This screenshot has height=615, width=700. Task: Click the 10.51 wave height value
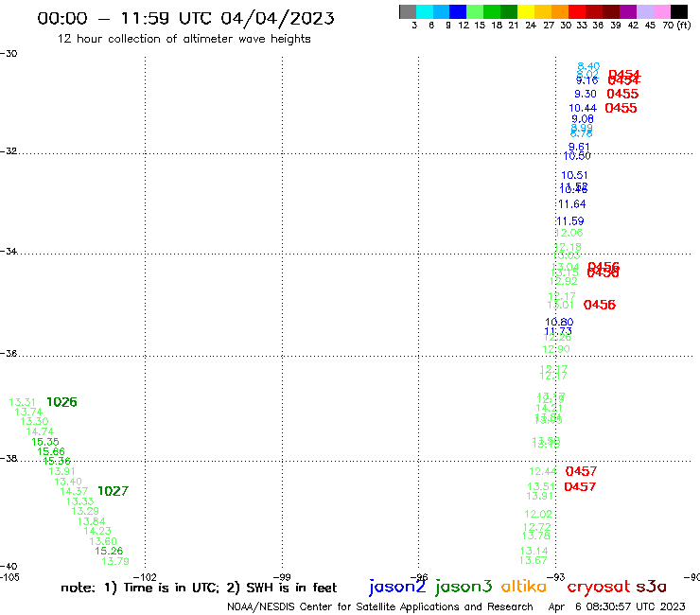tap(574, 175)
